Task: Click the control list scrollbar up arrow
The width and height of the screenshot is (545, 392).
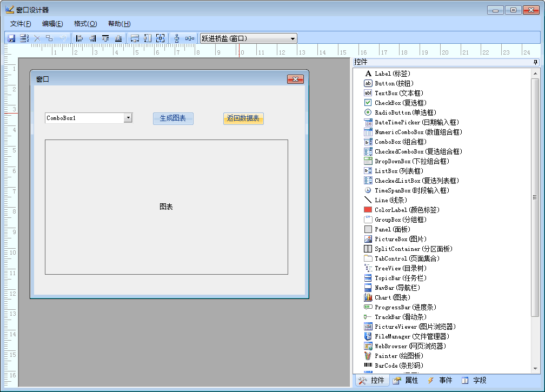Action: tap(535, 74)
